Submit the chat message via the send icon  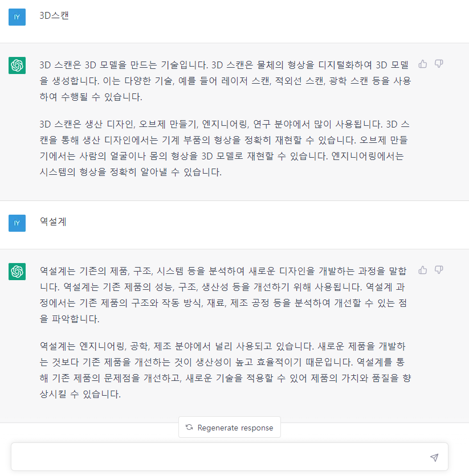[434, 457]
